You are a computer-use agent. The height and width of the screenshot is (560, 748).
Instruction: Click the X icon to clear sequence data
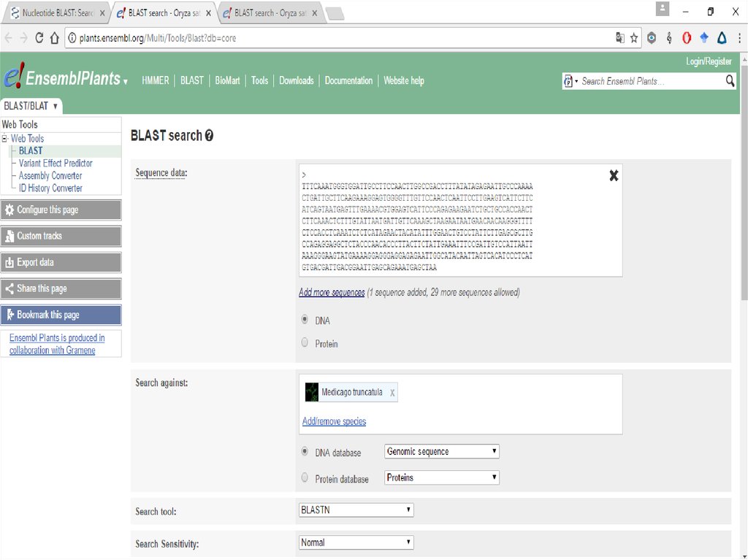(x=614, y=175)
